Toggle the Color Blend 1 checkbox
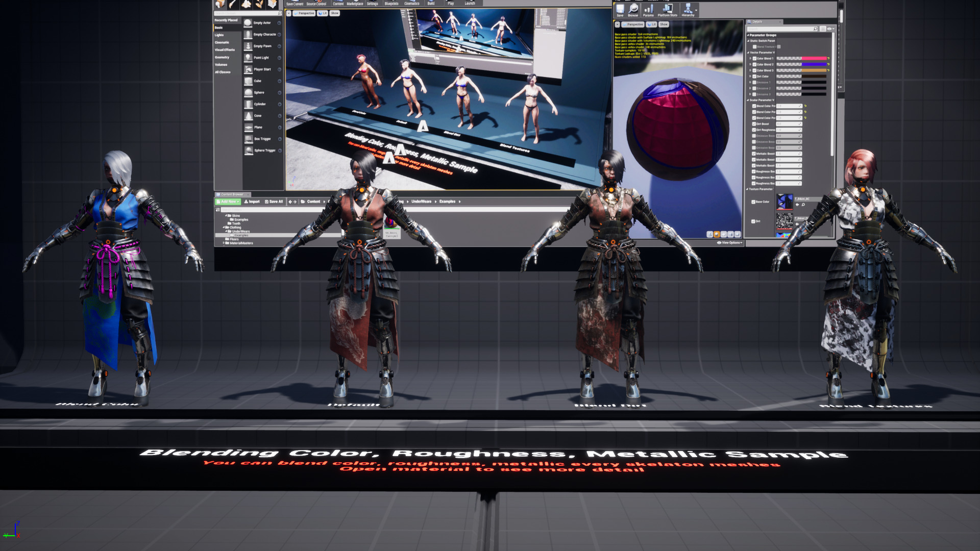 pos(754,59)
